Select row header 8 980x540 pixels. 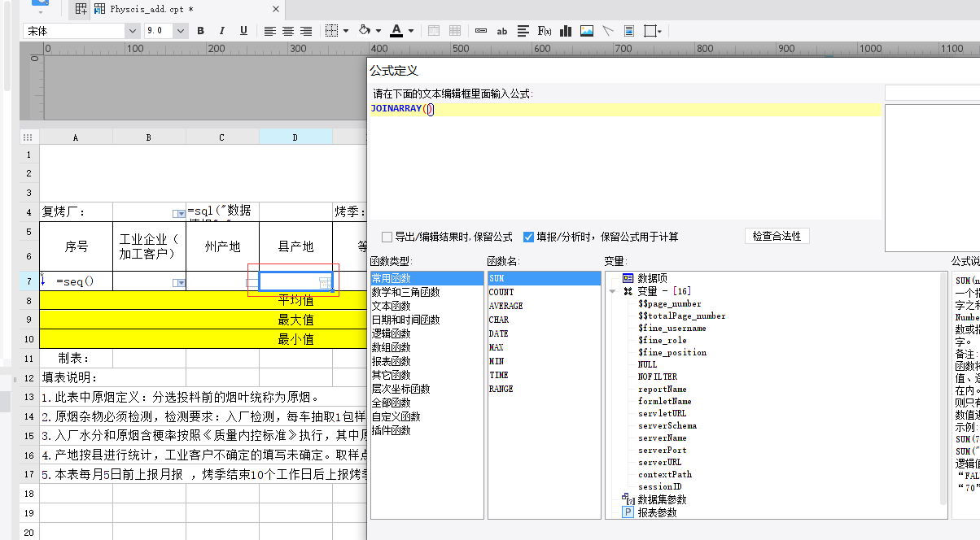[x=28, y=301]
